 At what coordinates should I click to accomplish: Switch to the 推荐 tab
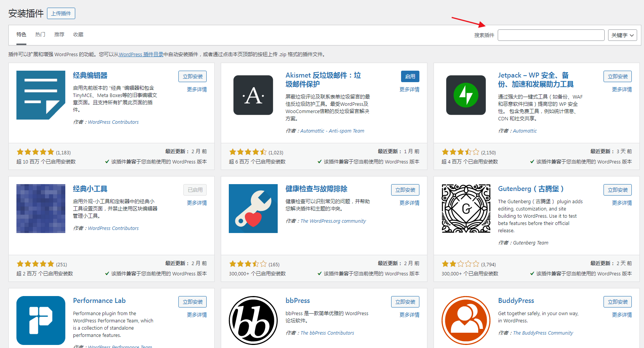pos(59,34)
